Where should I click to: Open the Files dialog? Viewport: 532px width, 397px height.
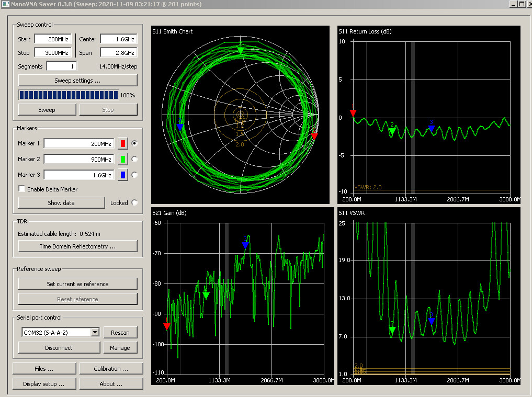(44, 369)
